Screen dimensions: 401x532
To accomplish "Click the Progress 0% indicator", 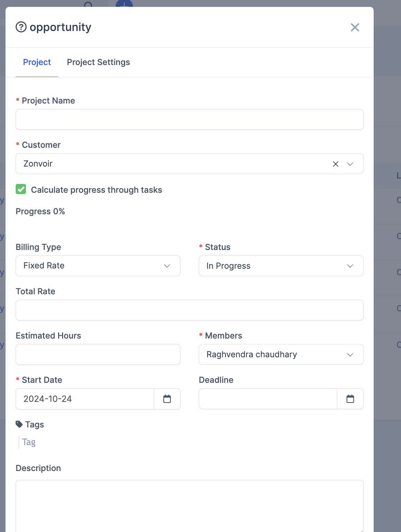I will pyautogui.click(x=40, y=211).
